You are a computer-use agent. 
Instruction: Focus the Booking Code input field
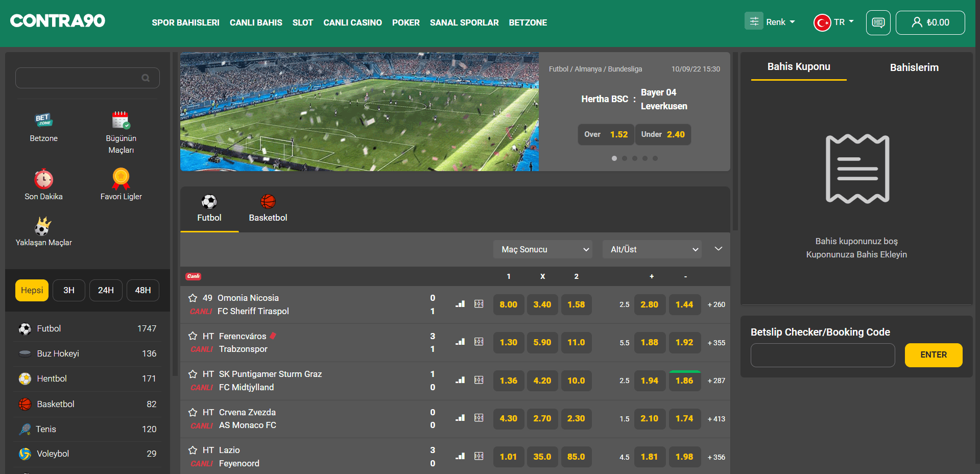823,355
